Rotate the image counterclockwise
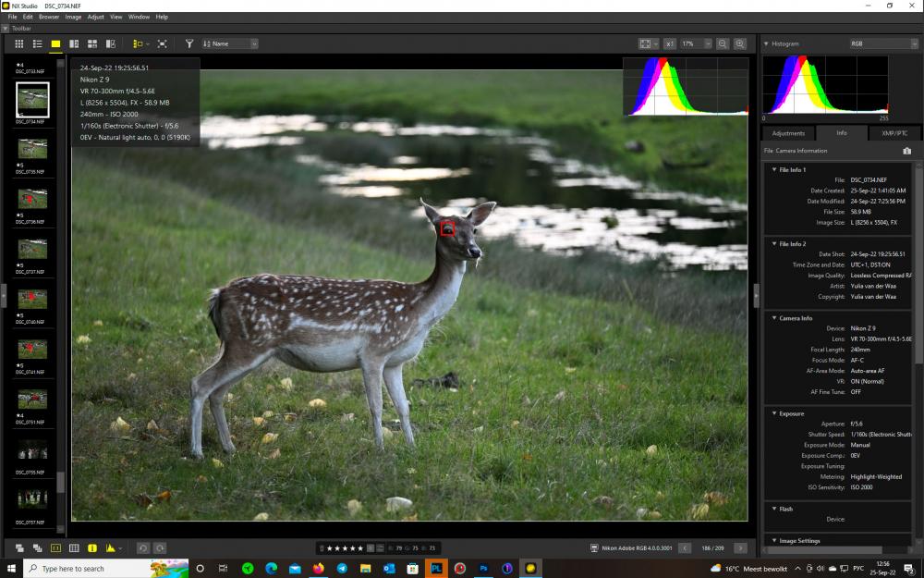 pyautogui.click(x=142, y=547)
